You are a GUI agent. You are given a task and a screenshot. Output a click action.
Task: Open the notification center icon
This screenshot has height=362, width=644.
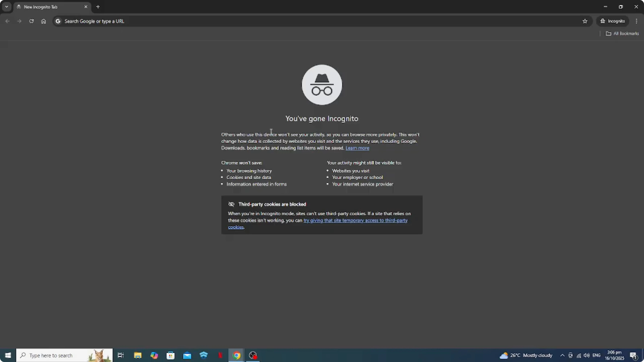(633, 355)
